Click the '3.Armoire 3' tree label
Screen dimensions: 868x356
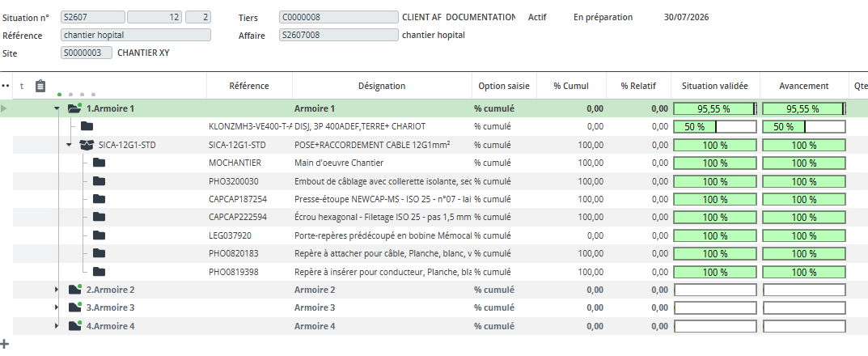pos(110,307)
